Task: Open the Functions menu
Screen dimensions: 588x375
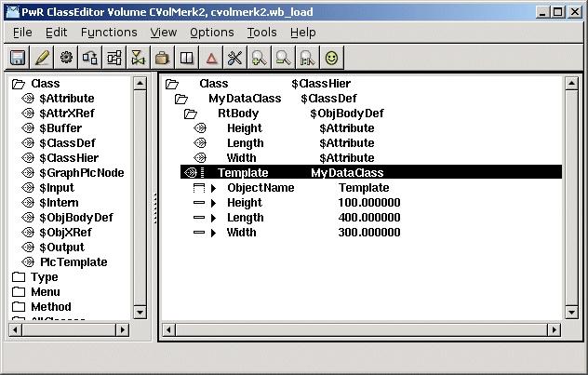Action: [x=109, y=33]
